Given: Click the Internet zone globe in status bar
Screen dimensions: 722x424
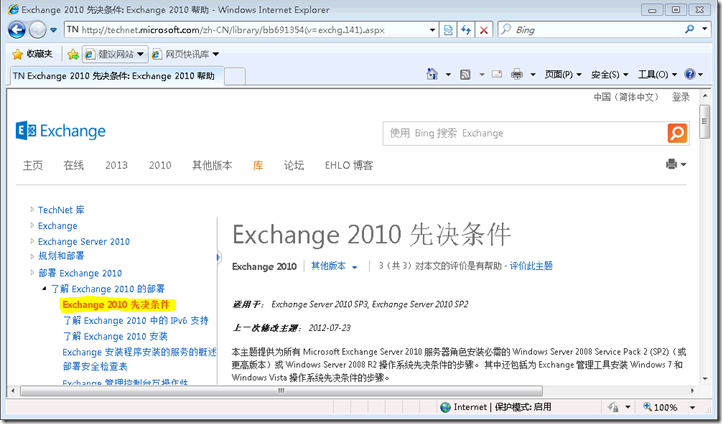Looking at the screenshot, I should pos(445,407).
